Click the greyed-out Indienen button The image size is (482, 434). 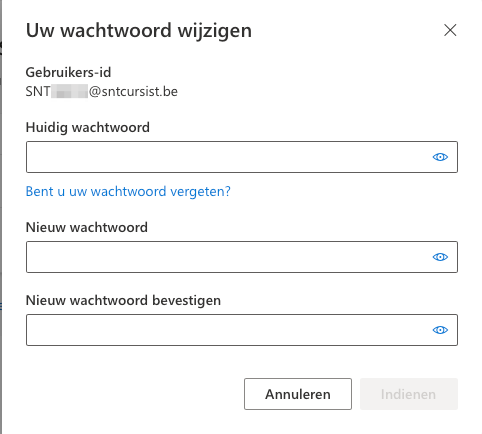coord(409,394)
